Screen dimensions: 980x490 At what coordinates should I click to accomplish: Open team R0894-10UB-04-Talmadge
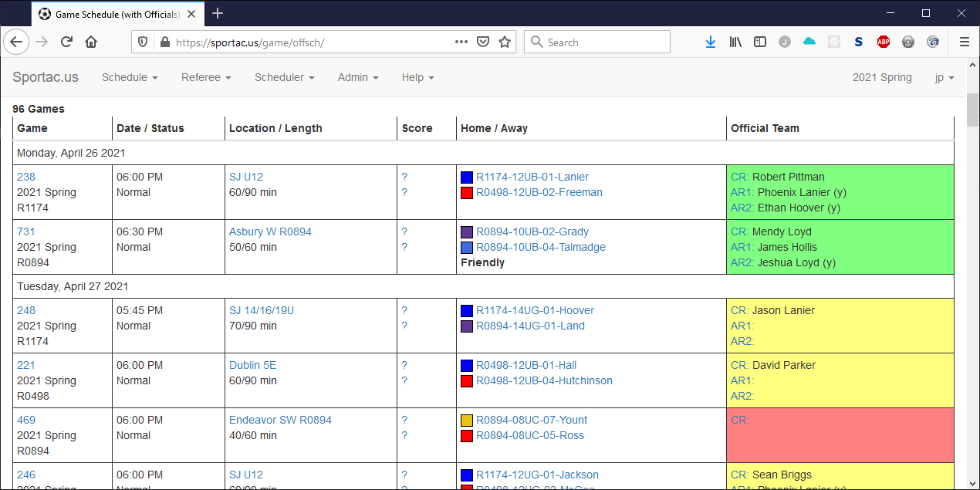541,247
